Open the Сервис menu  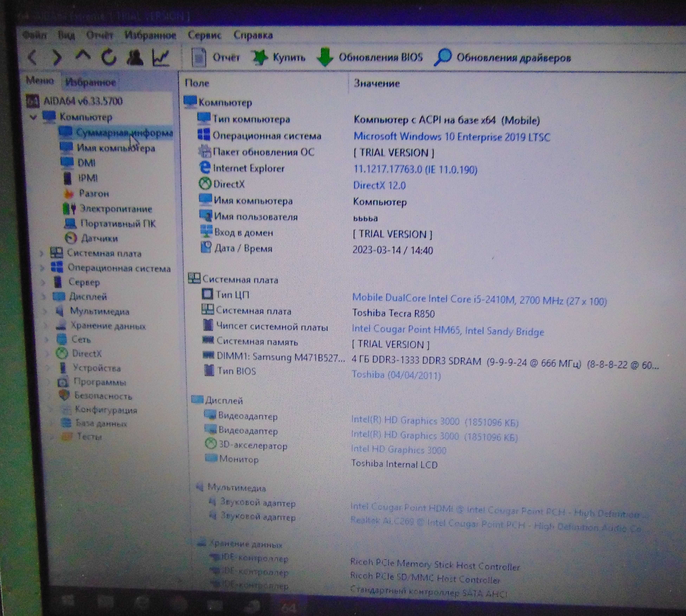tap(204, 35)
